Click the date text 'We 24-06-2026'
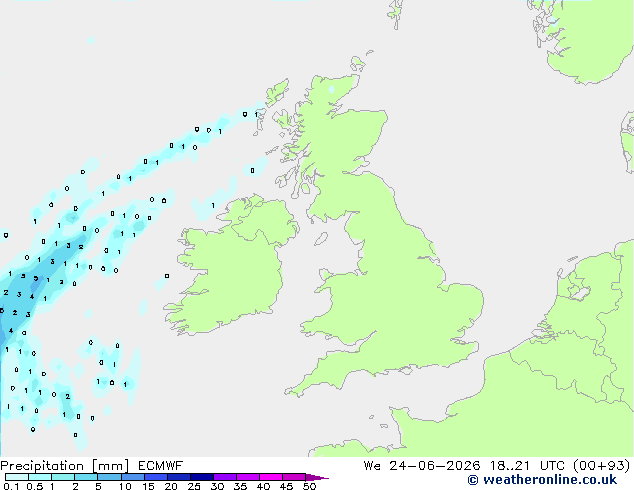634x490 pixels. [x=422, y=466]
